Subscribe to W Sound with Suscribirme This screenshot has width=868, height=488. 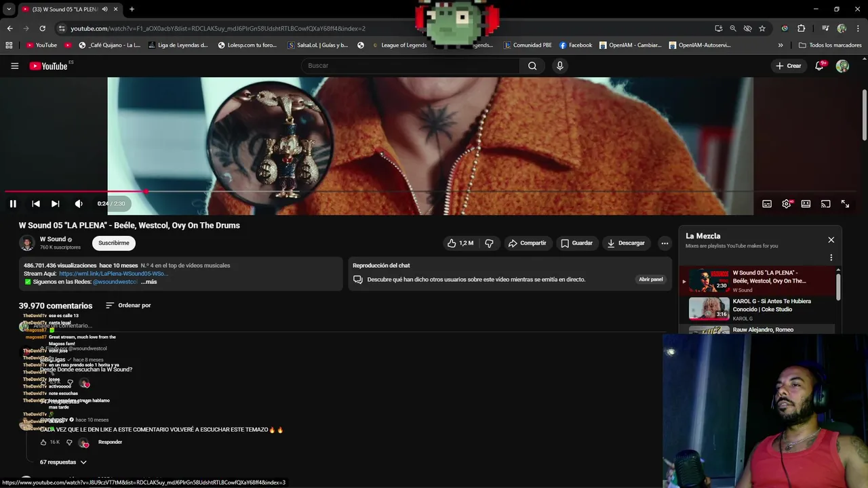click(x=113, y=243)
